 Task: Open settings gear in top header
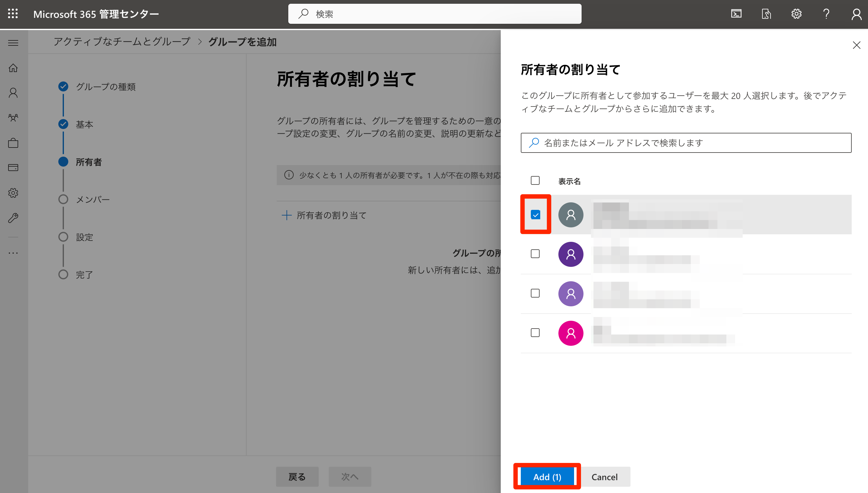[x=796, y=14]
